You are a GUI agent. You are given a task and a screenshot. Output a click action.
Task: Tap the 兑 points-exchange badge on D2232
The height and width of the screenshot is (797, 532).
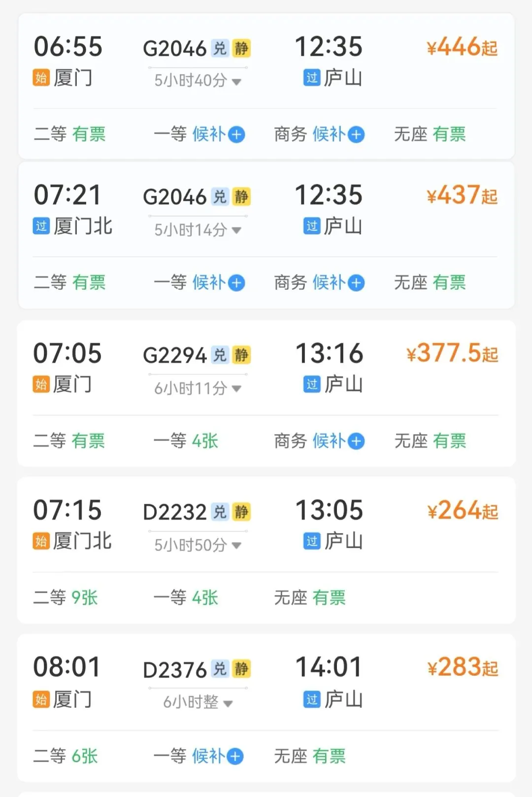coord(220,512)
